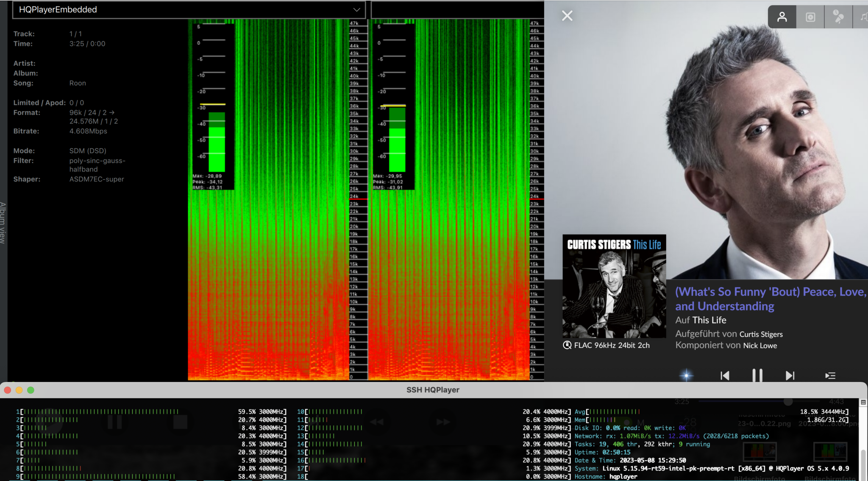Screen dimensions: 868x481
Task: Expand the Album view sidebar on the left edge
Action: (3, 221)
